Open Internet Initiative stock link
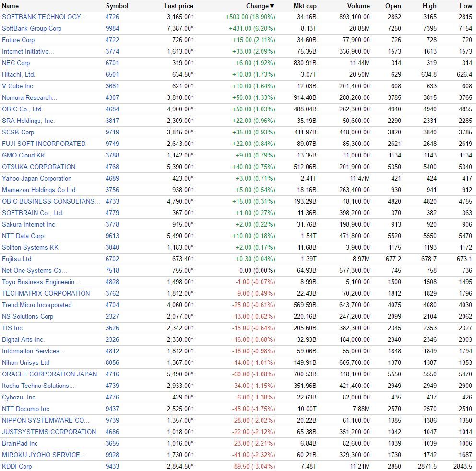This screenshot has width=476, height=471. pos(28,52)
